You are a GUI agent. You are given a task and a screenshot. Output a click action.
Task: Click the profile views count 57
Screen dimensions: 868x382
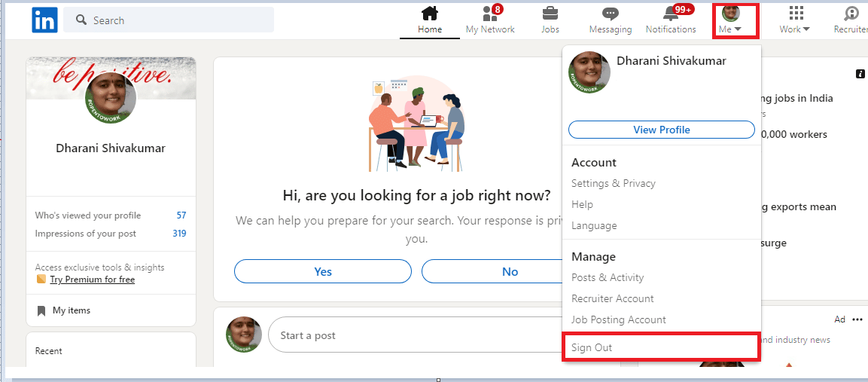coord(181,215)
